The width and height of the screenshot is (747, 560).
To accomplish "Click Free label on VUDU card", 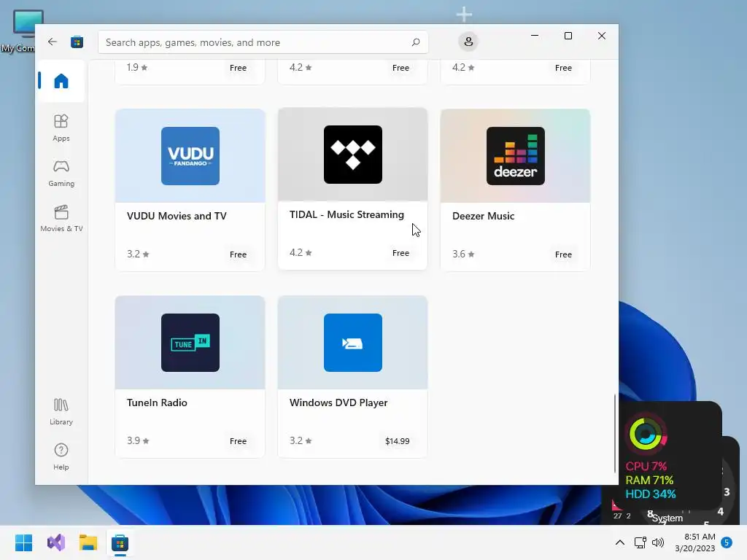I will [x=238, y=254].
